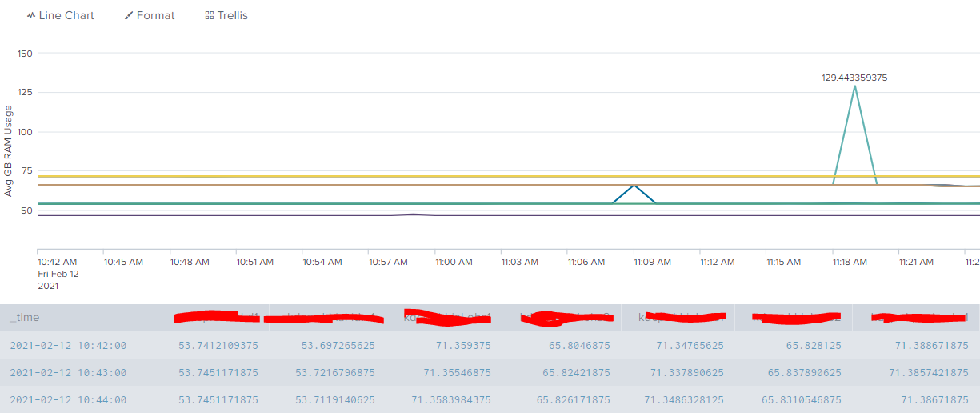Image resolution: width=980 pixels, height=413 pixels.
Task: Open the Line Chart visualization picker
Action: coord(61,15)
